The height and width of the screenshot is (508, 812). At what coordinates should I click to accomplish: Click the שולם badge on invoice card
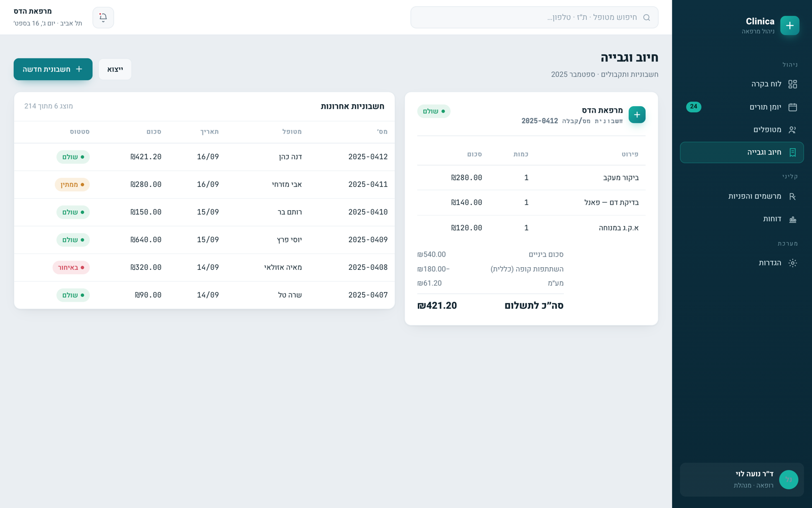coord(434,111)
